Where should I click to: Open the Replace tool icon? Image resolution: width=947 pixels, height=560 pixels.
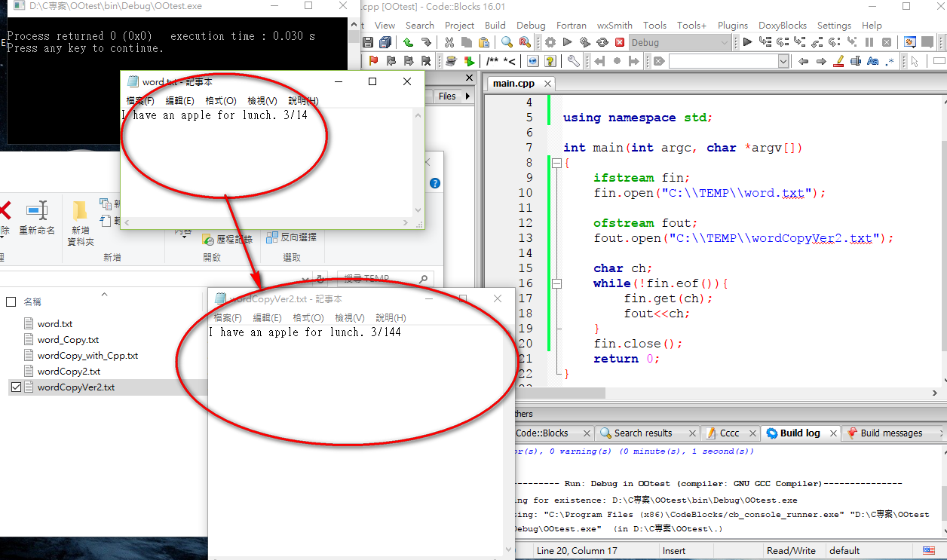tap(524, 42)
